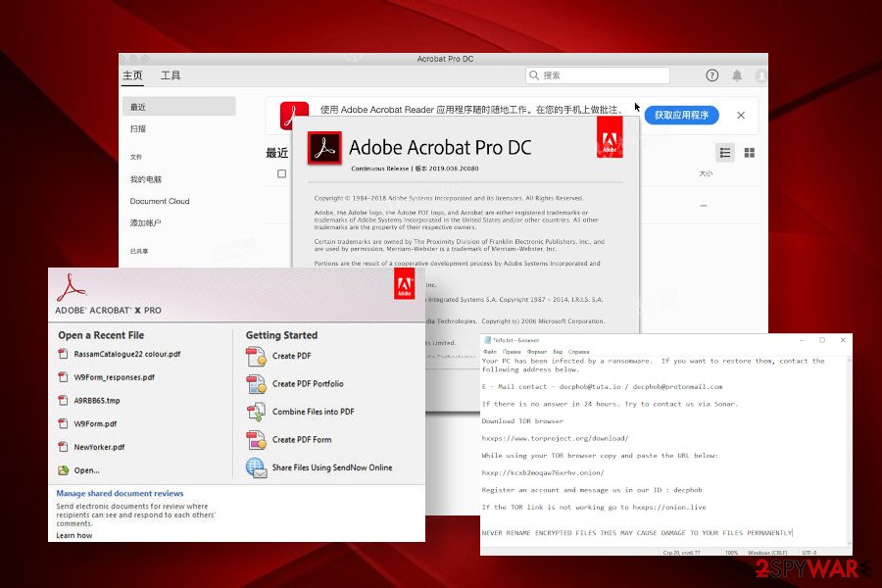The image size is (882, 588).
Task: Switch to list view in Acrobat recent files
Action: point(725,153)
